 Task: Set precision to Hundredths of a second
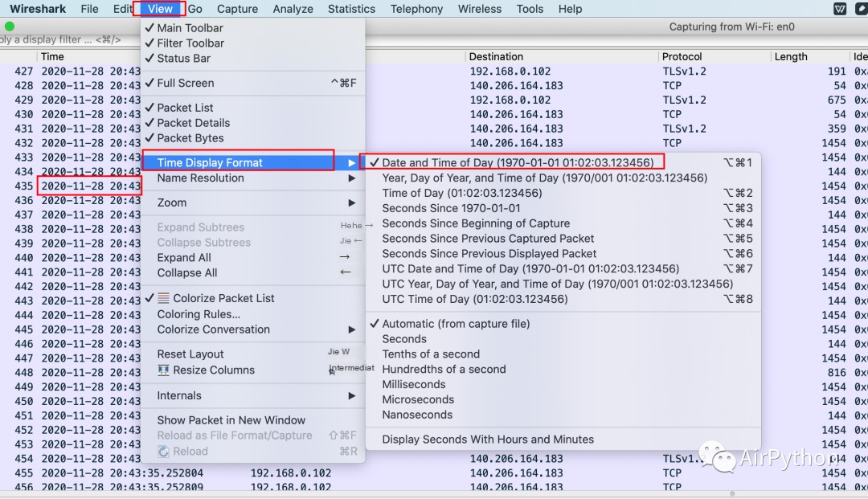[563, 369]
